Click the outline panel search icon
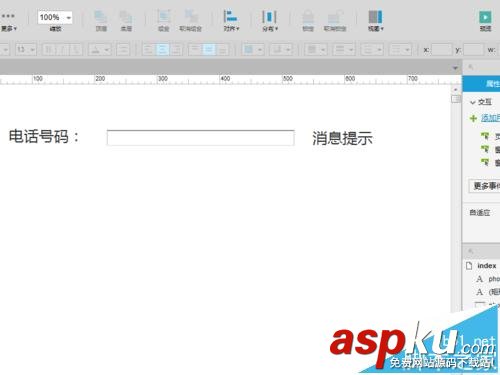Image resolution: width=500 pixels, height=375 pixels. tap(471, 251)
